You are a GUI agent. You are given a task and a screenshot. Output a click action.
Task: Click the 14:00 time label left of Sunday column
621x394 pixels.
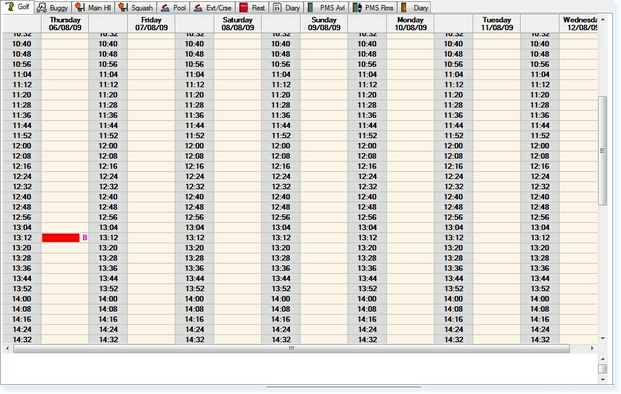point(281,299)
